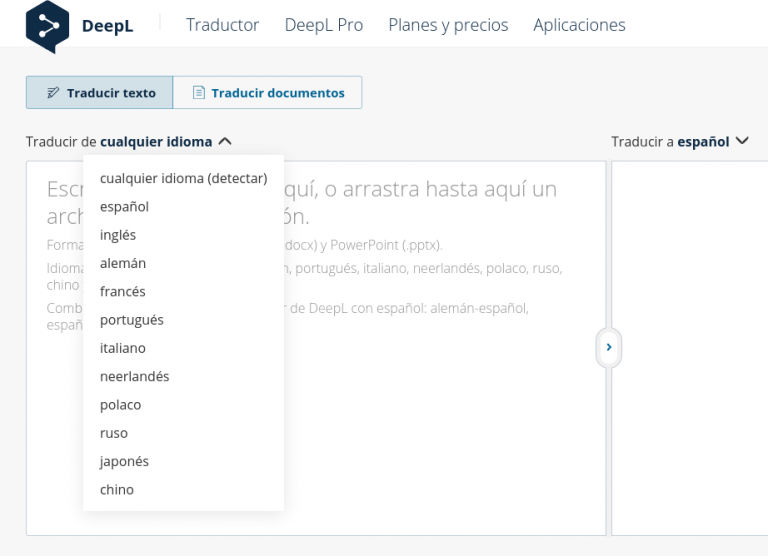Switch to the Traducir texto tab
The height and width of the screenshot is (556, 768).
(x=99, y=93)
